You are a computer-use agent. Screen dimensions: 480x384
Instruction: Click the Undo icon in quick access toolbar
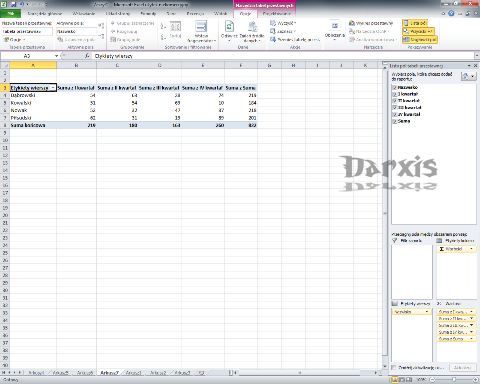(x=22, y=4)
